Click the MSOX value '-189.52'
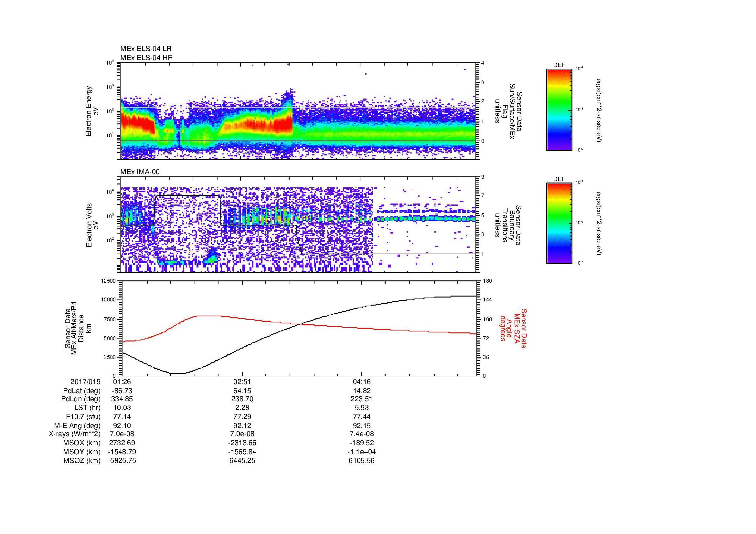 tap(362, 443)
